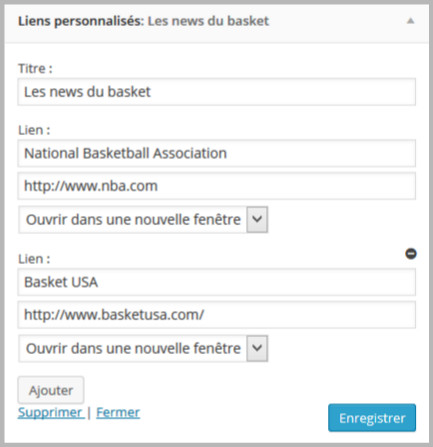
Task: Collapse the widget with the header triangle icon
Action: click(411, 21)
